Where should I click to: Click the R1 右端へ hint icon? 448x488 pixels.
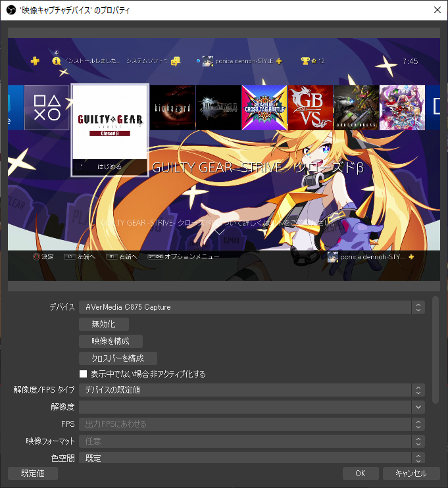(112, 256)
